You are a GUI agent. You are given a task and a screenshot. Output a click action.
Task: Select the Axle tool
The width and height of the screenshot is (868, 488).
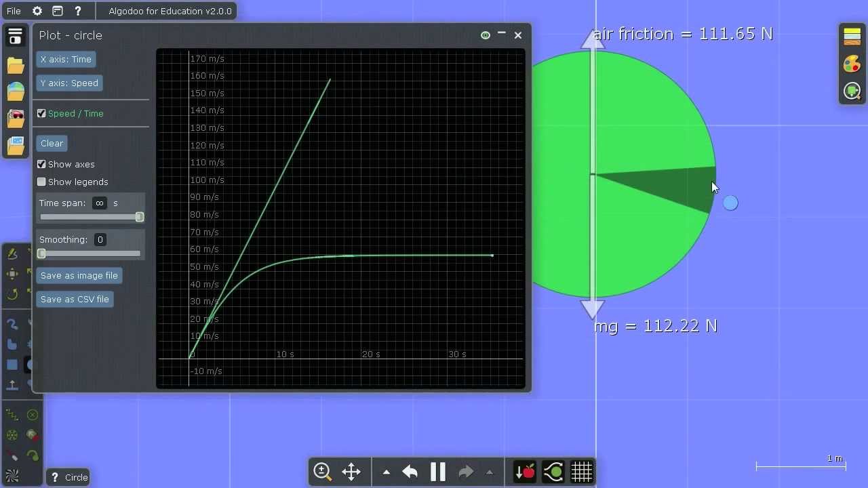[12, 435]
